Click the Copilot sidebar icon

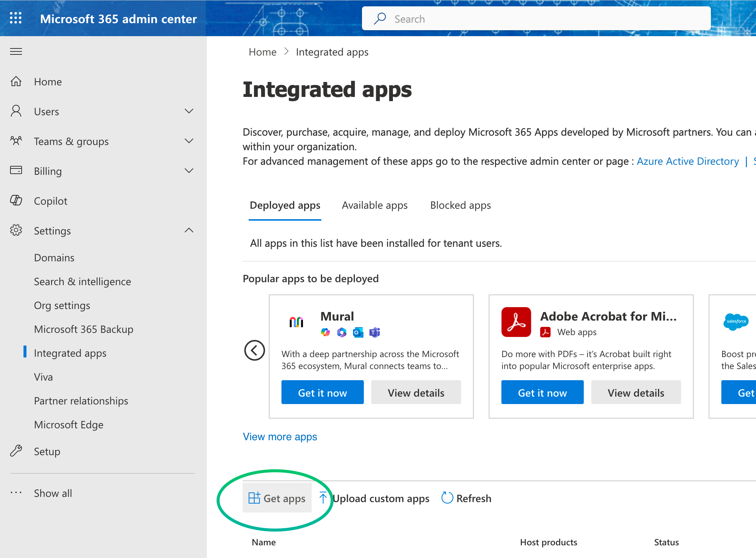pyautogui.click(x=16, y=201)
